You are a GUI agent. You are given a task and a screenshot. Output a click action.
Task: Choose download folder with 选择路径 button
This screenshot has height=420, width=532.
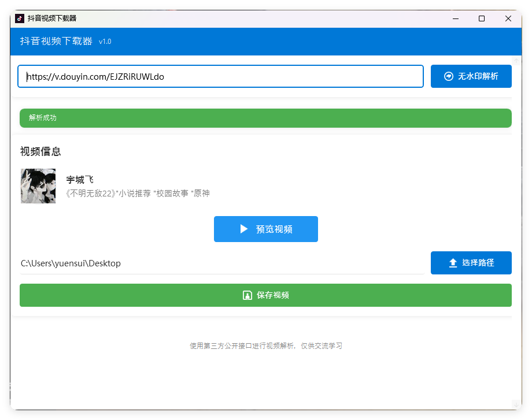[x=471, y=262]
